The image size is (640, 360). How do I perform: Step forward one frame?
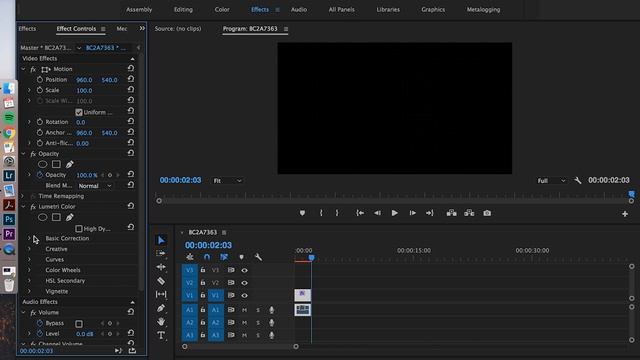pyautogui.click(x=412, y=213)
